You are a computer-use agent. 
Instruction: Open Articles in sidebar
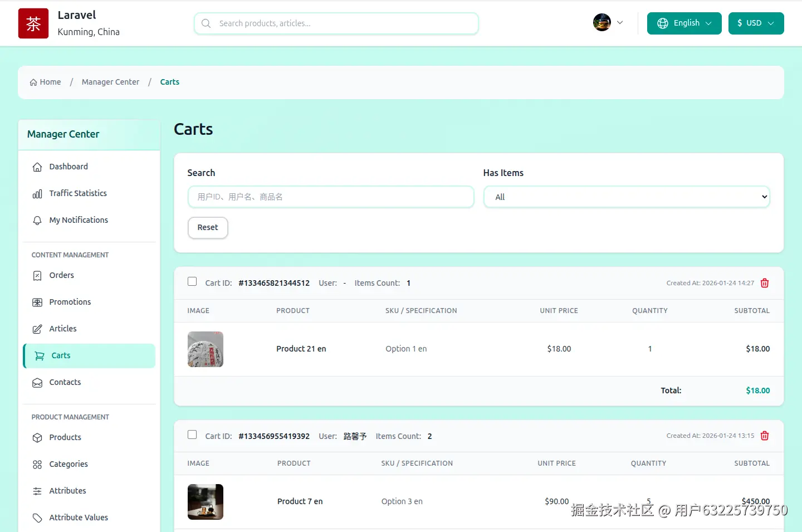coord(89,329)
